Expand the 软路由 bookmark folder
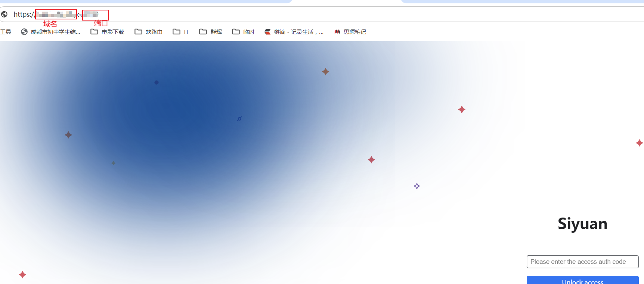Screen dimensions: 644x284 pyautogui.click(x=149, y=32)
